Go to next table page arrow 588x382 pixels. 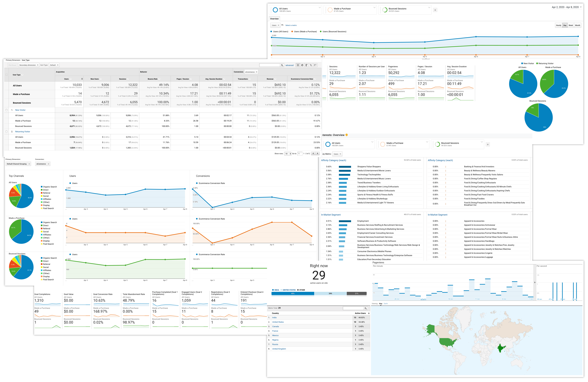pyautogui.click(x=317, y=154)
